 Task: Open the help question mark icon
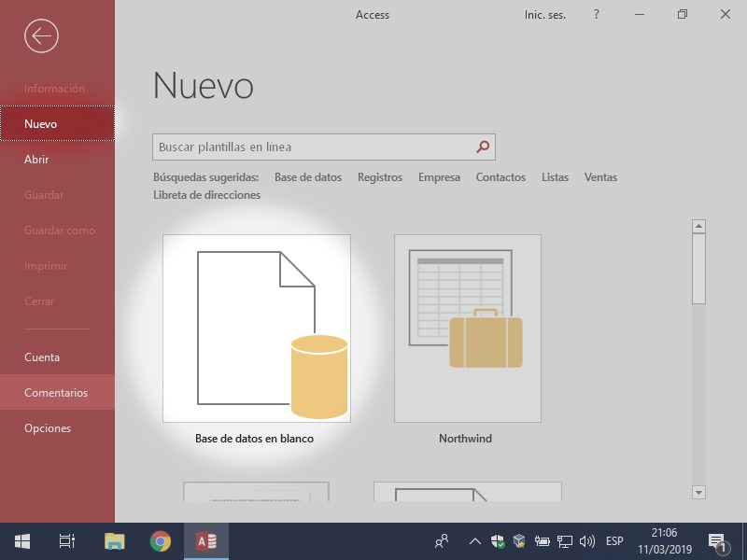point(597,15)
